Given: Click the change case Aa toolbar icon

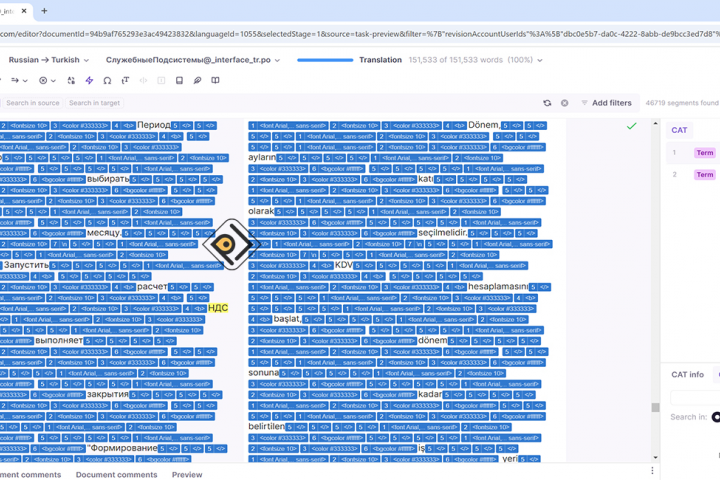Looking at the screenshot, I should click(x=71, y=80).
